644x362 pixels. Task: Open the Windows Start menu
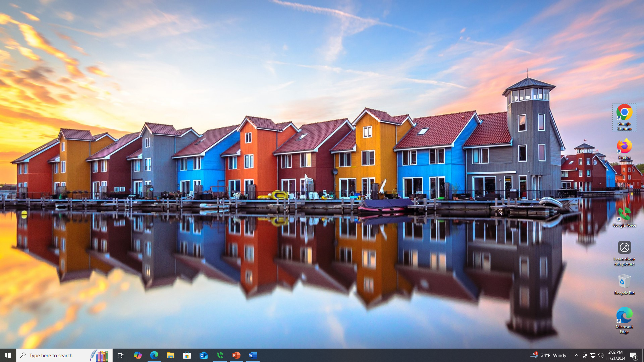[8, 355]
